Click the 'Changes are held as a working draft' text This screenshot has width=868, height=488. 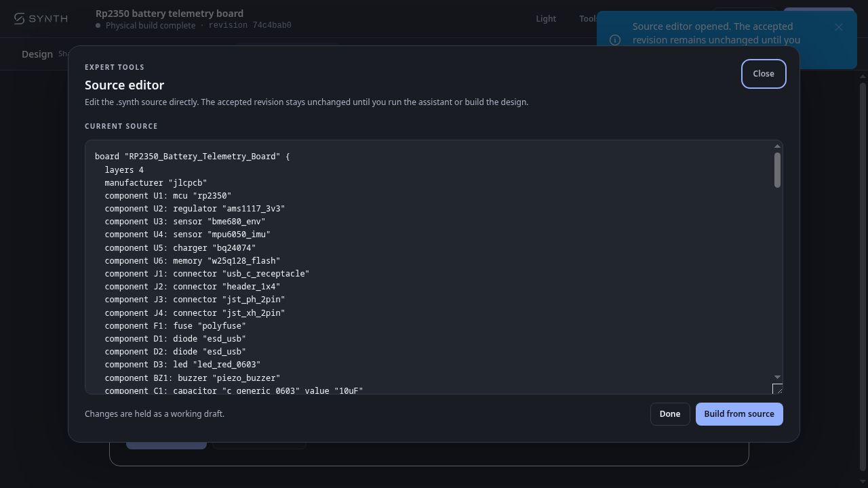155,414
